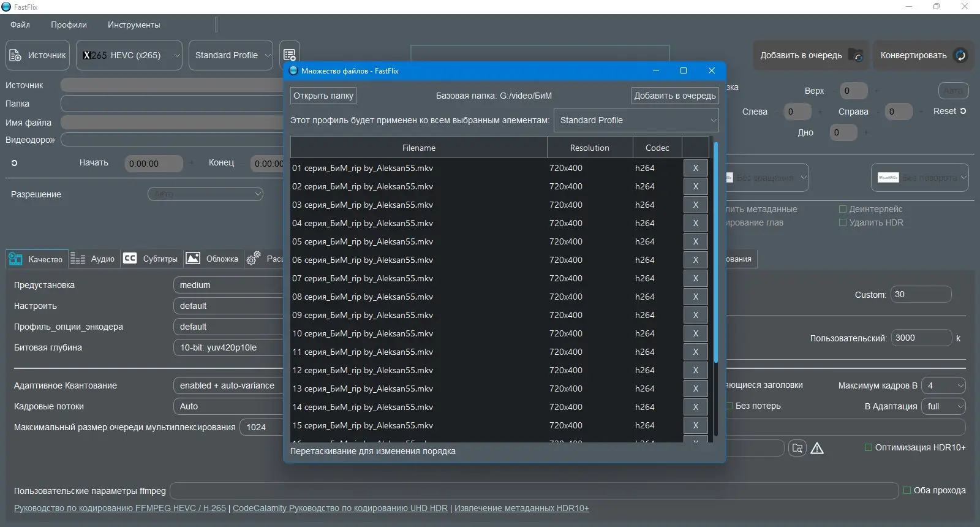980x527 pixels.
Task: Enable the Деинтерлейс checkbox
Action: [843, 209]
